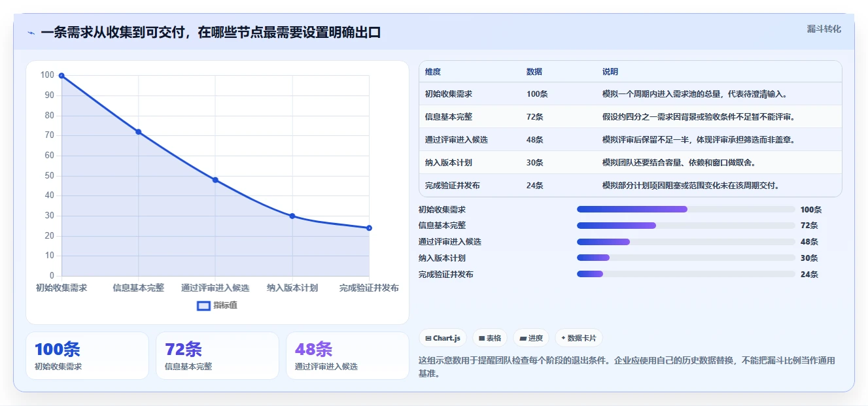Select 完成验证并发布 in the table's first column
868x406 pixels.
coord(452,186)
